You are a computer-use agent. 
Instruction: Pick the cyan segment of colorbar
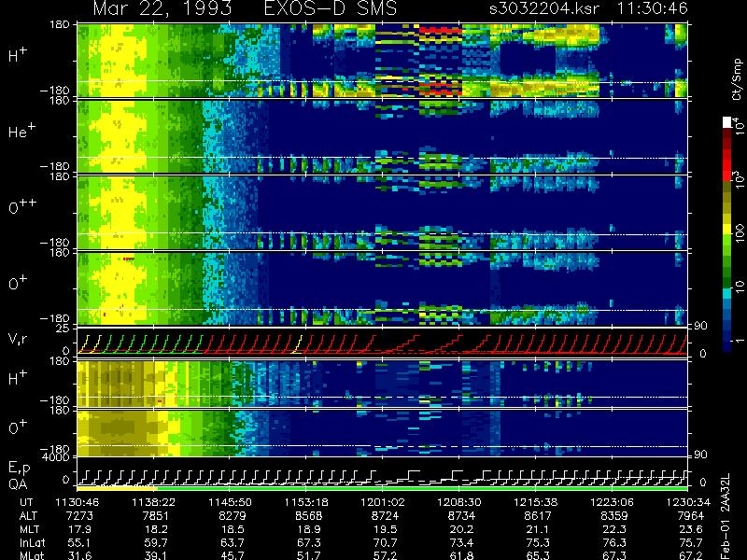[x=727, y=294]
